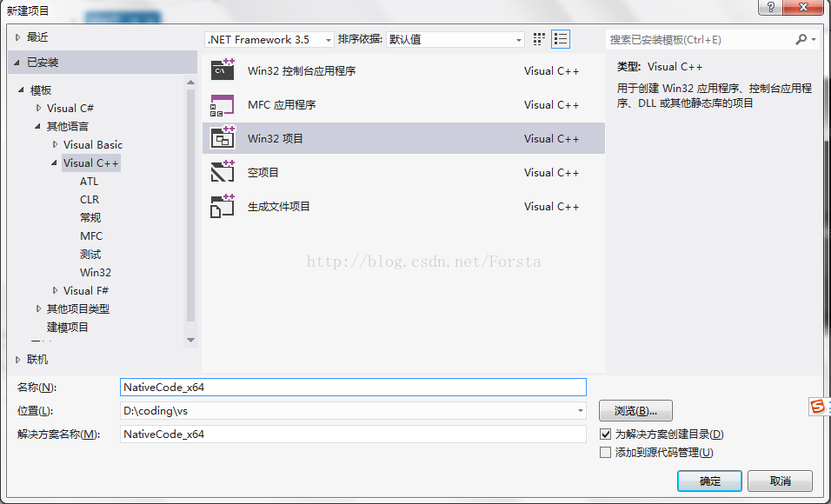Collapse the 已安装 section

[x=17, y=63]
